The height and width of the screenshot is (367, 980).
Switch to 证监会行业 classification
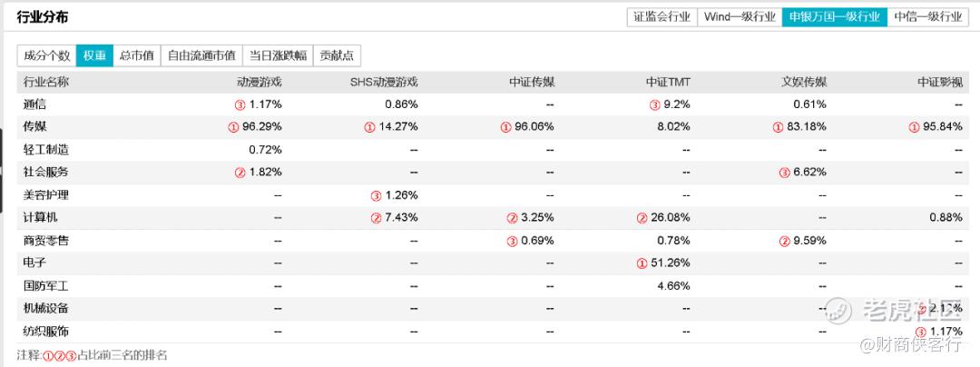(x=661, y=16)
